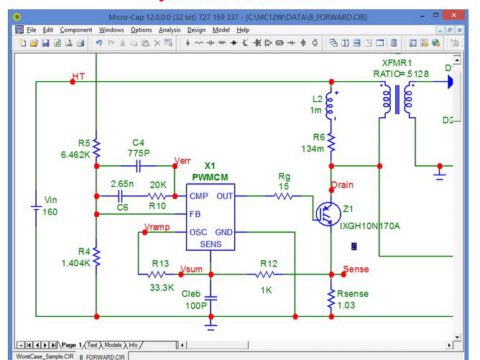Open the Component menu
Image resolution: width=480 pixels, height=360 pixels.
[76, 30]
